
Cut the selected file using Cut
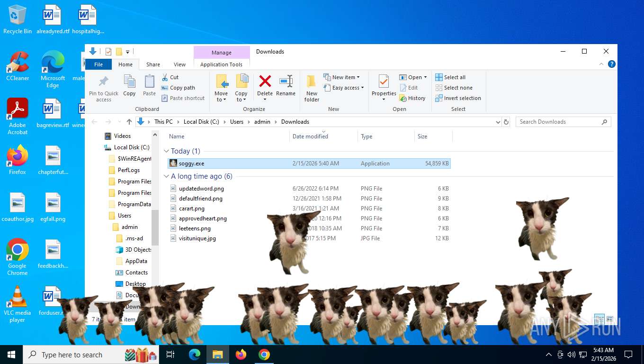coord(170,77)
